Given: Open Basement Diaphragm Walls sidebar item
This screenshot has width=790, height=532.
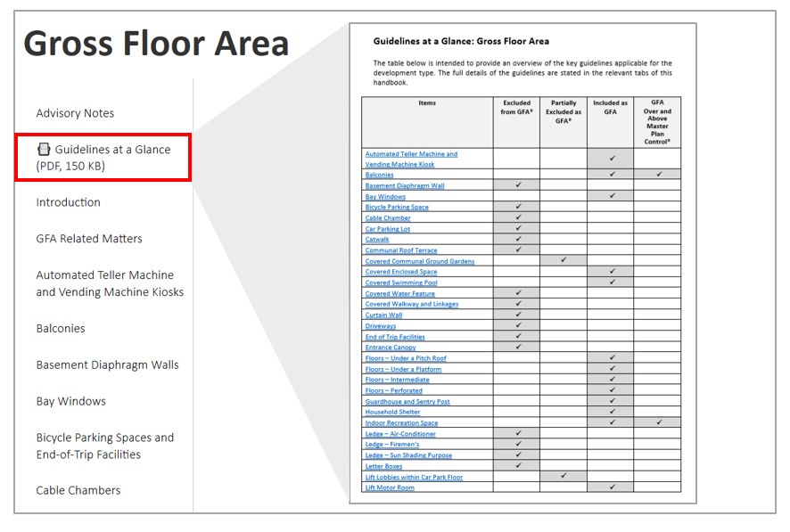Looking at the screenshot, I should (x=107, y=364).
